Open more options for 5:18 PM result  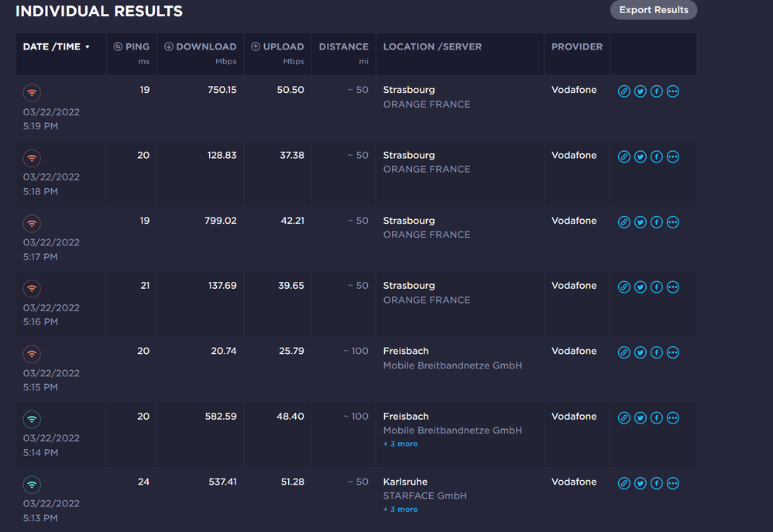click(673, 156)
